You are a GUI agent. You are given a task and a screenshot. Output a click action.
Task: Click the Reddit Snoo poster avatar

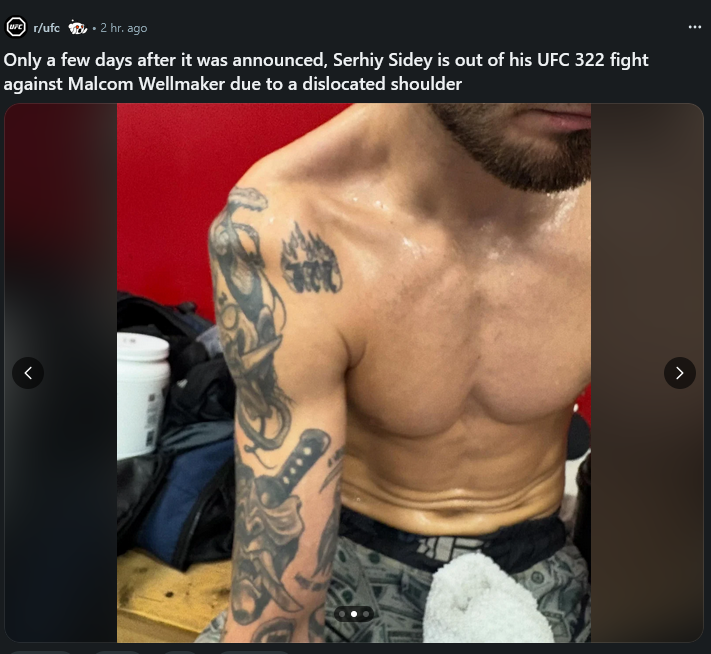point(78,28)
